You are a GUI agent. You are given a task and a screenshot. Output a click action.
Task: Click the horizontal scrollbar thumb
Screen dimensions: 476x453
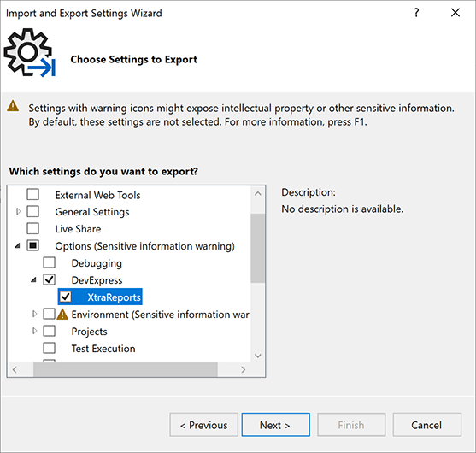coord(126,369)
